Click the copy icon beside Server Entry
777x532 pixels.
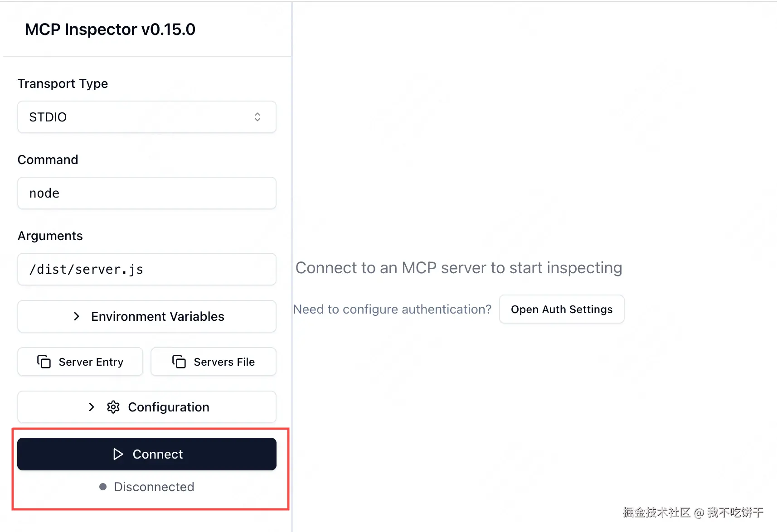click(44, 362)
